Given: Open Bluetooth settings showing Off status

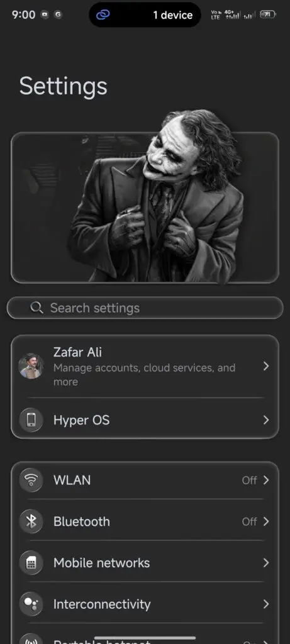Looking at the screenshot, I should click(x=145, y=521).
